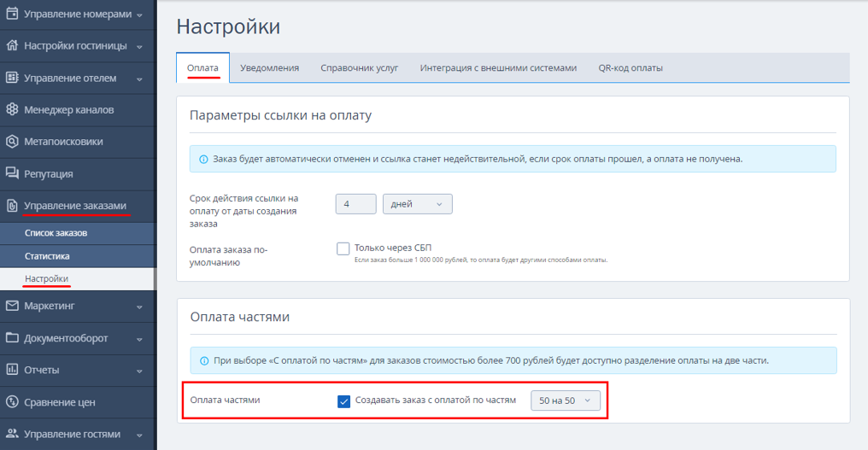Click the icon beside Управление отелем
This screenshot has width=868, height=450.
pos(12,78)
